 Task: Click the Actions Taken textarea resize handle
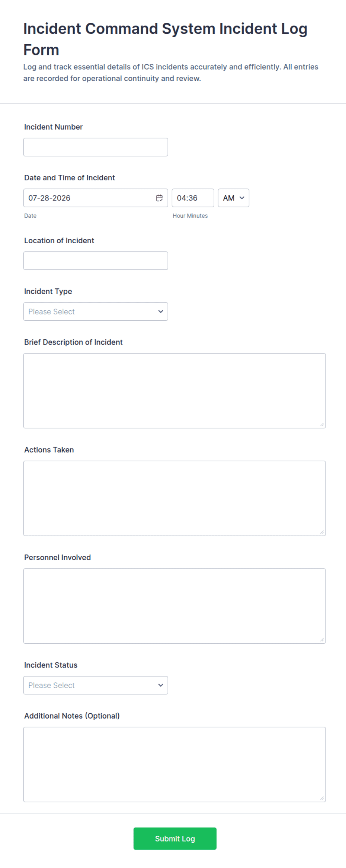click(x=322, y=532)
